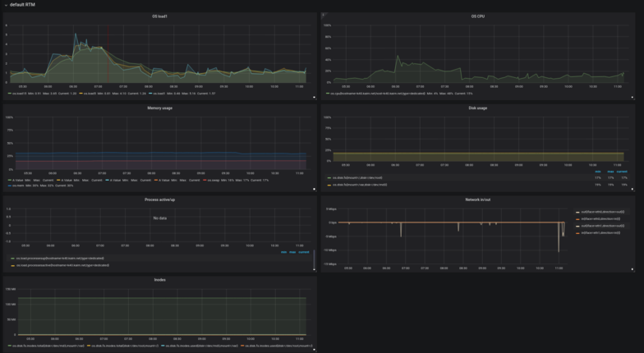
Task: Toggle the in eth0 series in Network legend
Action: coord(600,218)
